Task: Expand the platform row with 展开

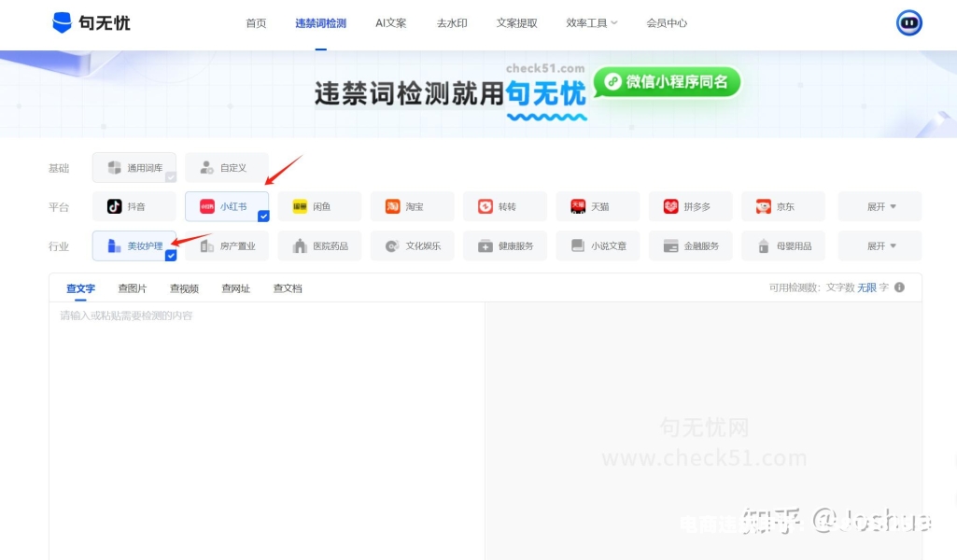Action: click(x=880, y=206)
